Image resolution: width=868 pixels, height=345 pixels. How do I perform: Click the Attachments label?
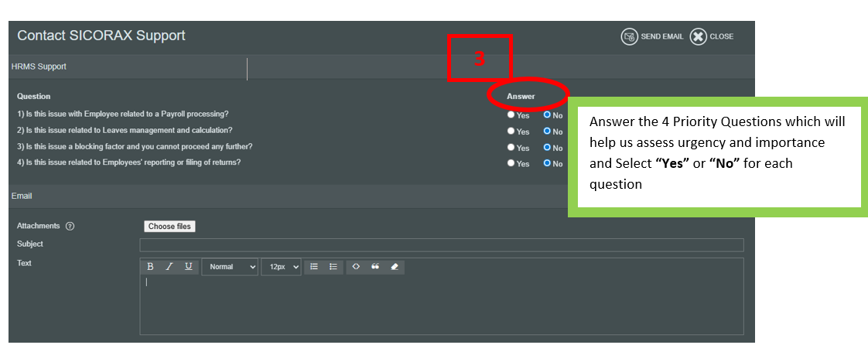pos(38,226)
